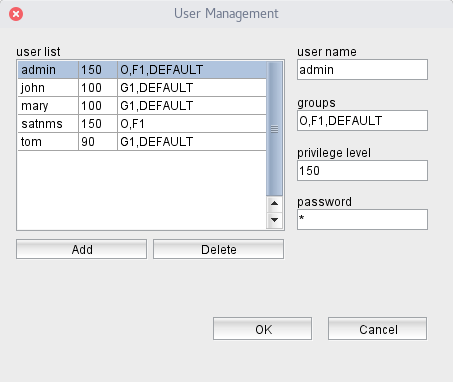This screenshot has height=382, width=453.
Task: Select the admin user row
Action: point(142,70)
